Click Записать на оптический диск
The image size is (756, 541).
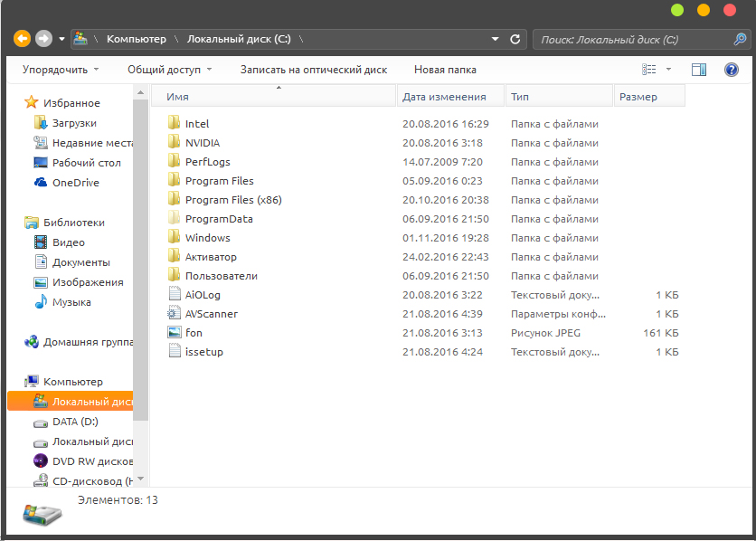(x=313, y=70)
